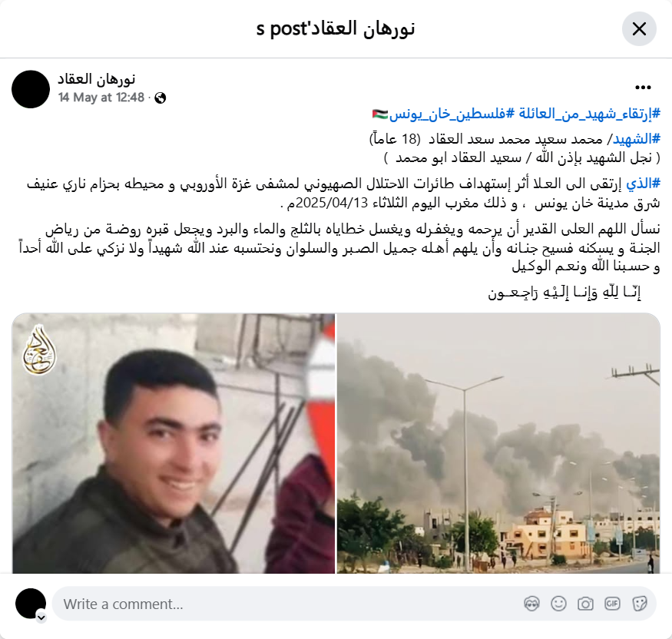
Task: Open first hashtag #إرتقاء_شهيد_من_العائلة
Action: click(x=588, y=114)
